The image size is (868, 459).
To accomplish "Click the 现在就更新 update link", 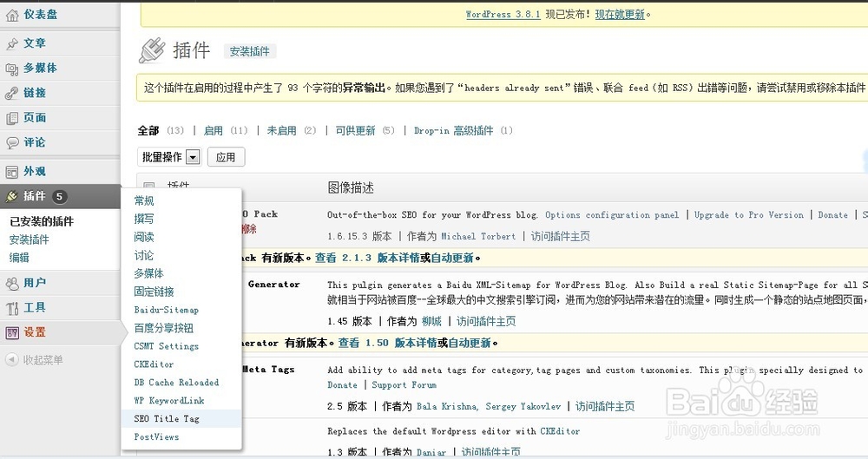I will click(x=620, y=15).
